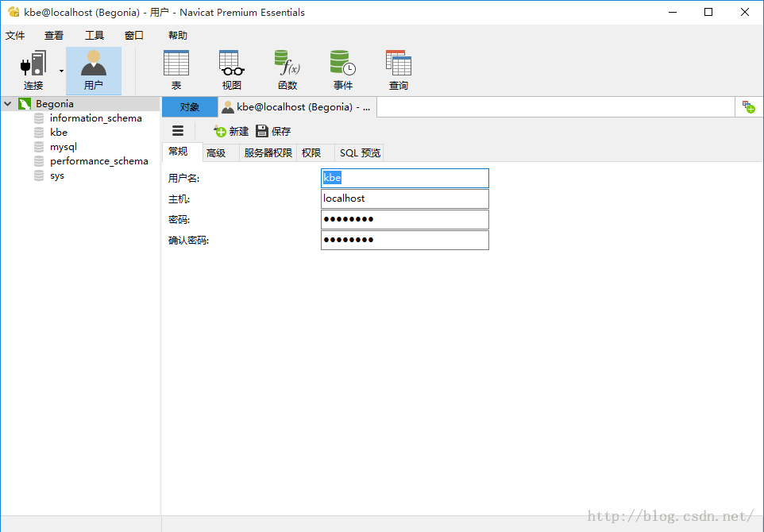Click the 密码 password field
This screenshot has height=532, width=764.
(405, 219)
